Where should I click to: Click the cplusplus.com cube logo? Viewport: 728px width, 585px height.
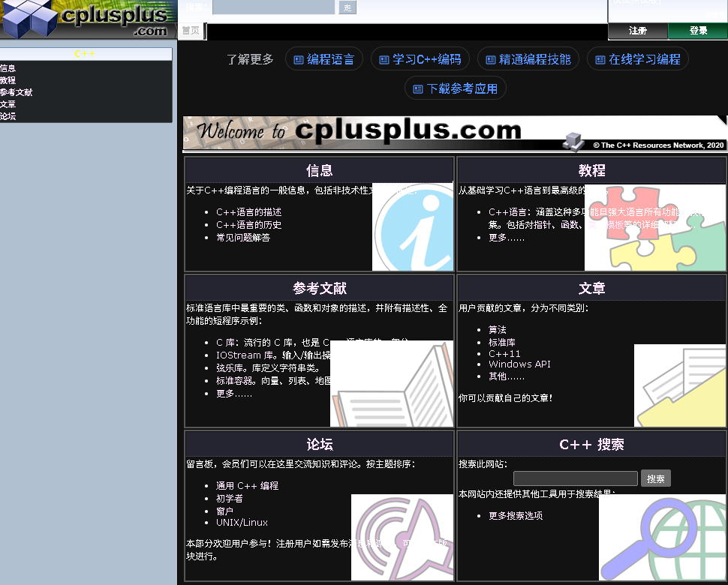pyautogui.click(x=89, y=19)
